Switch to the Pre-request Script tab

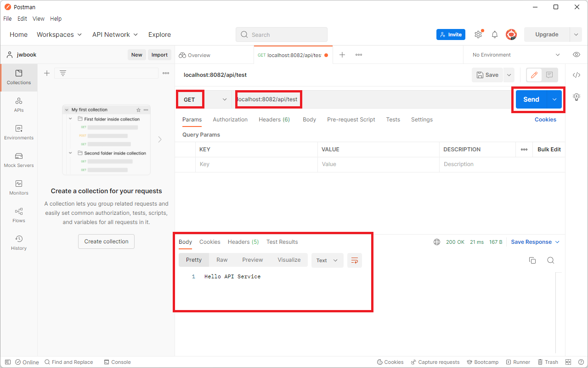coord(351,120)
